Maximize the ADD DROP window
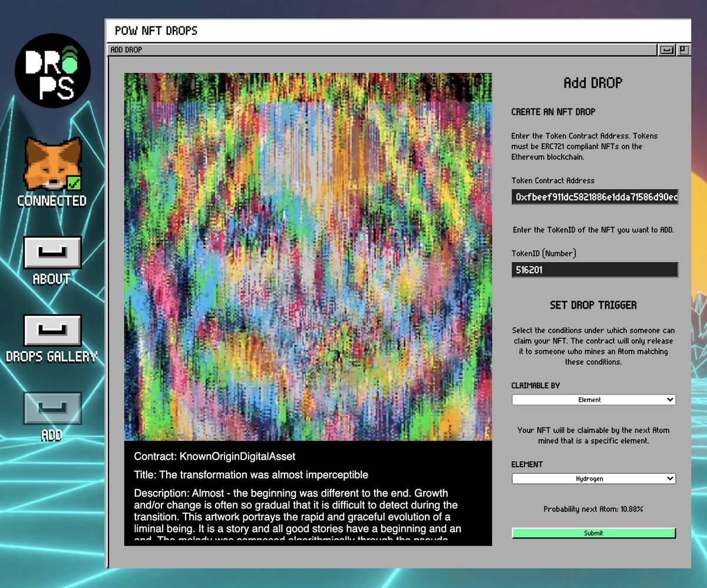This screenshot has width=707, height=588. coord(683,50)
